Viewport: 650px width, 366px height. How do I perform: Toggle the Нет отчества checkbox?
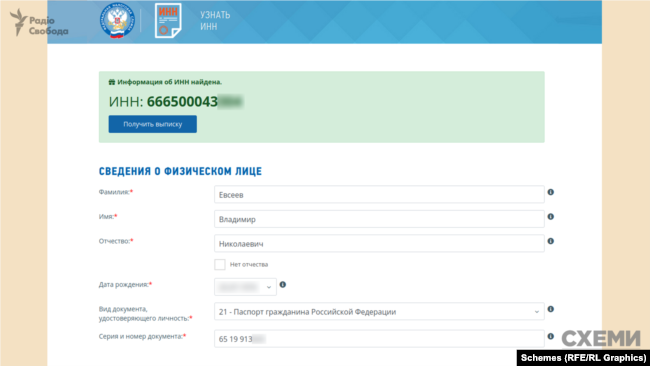[x=220, y=264]
